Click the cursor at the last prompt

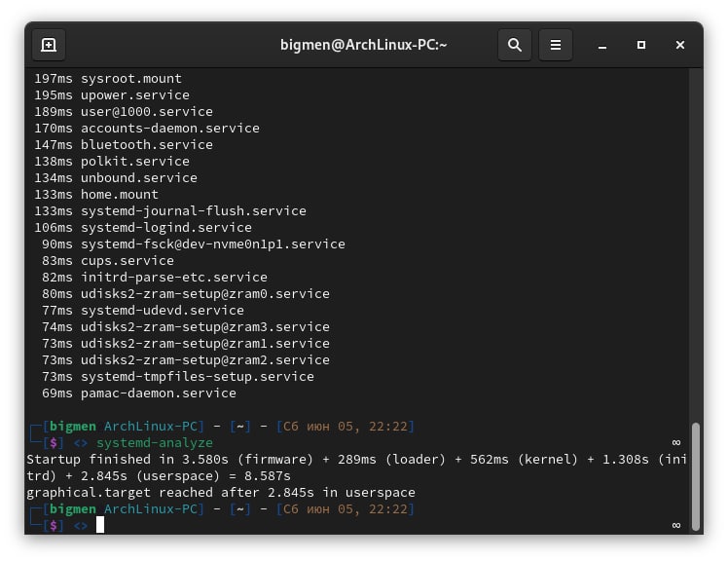100,525
